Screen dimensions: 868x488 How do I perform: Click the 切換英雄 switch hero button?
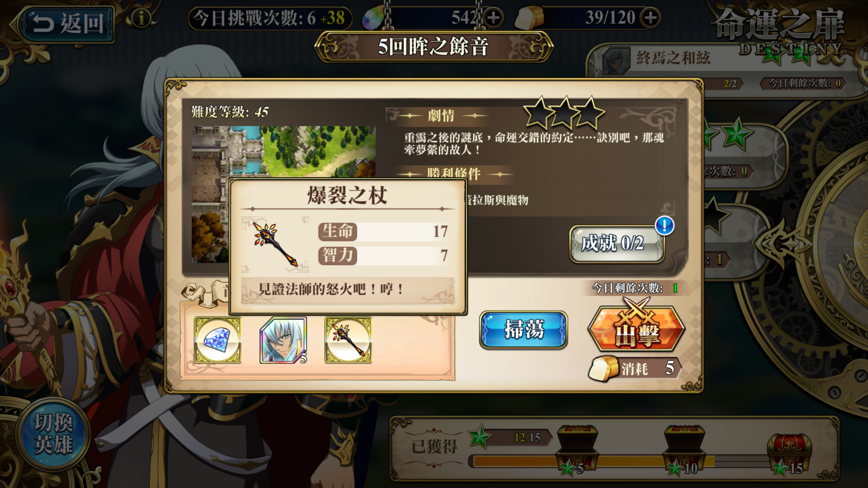pyautogui.click(x=53, y=434)
